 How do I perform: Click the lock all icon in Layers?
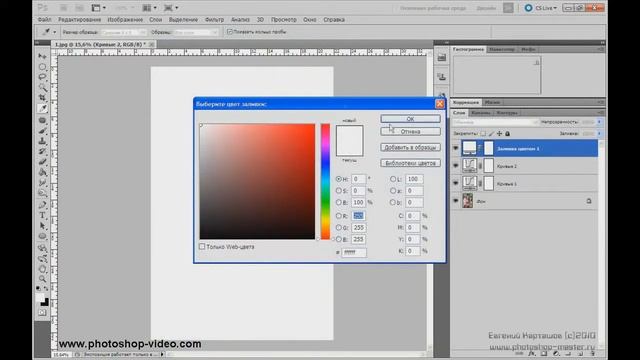click(x=507, y=133)
